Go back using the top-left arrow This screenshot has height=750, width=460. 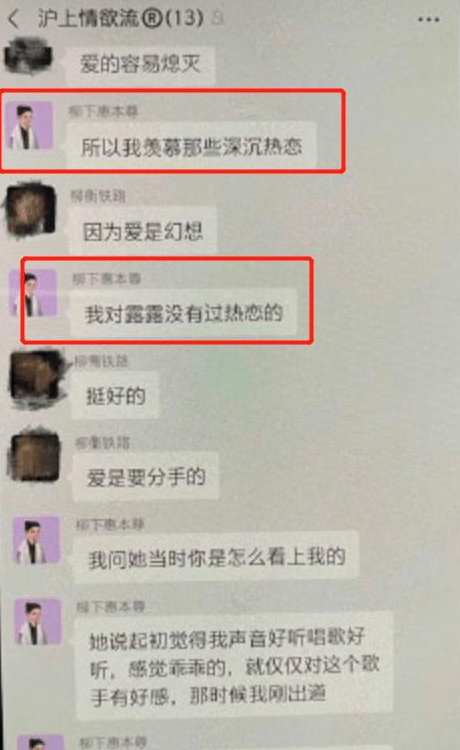coord(14,19)
